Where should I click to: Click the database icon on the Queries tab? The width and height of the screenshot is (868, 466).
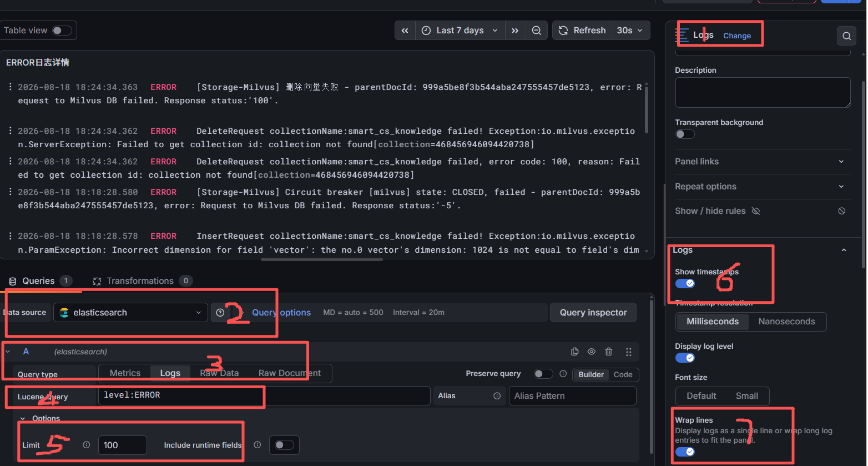point(13,281)
